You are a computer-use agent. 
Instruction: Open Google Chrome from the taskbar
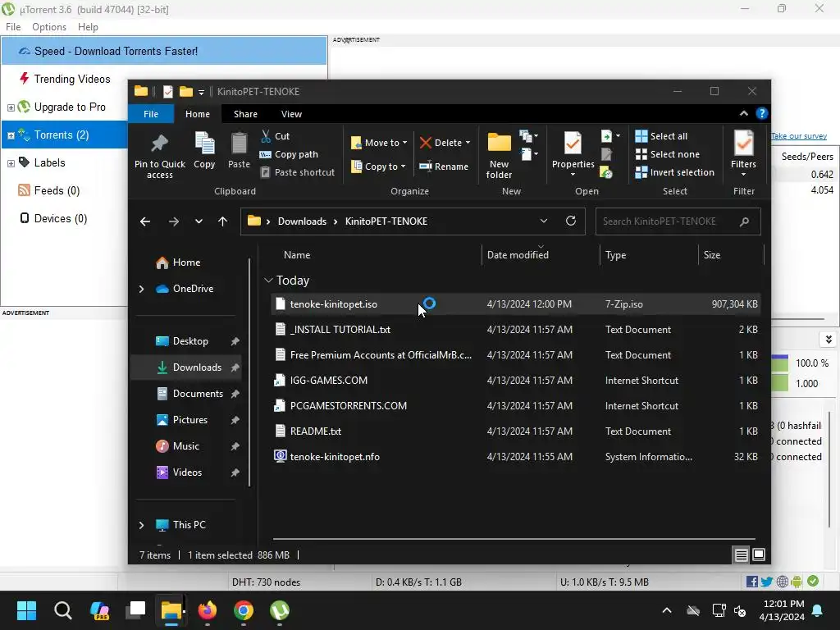click(x=243, y=610)
